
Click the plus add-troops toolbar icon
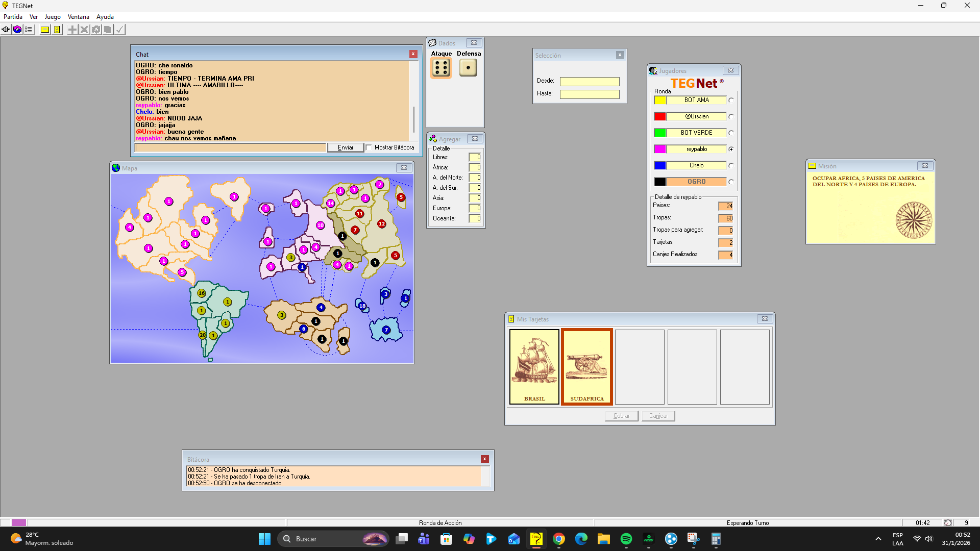point(72,30)
